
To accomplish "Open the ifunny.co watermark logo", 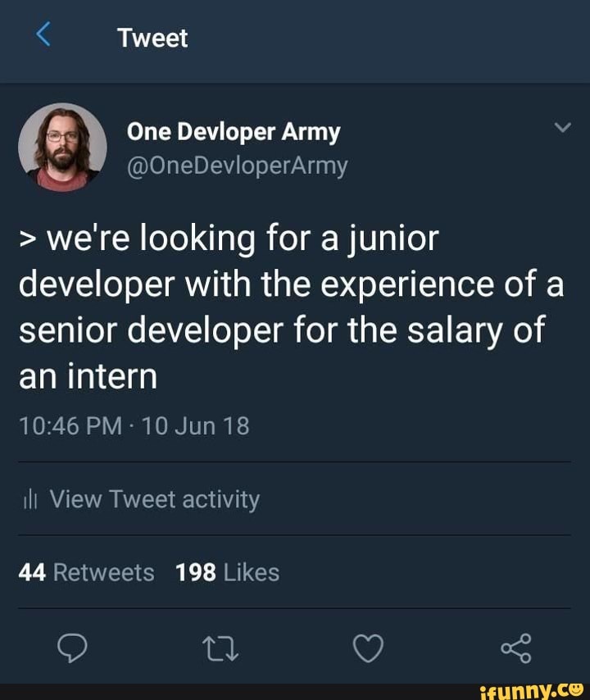I will 541,689.
